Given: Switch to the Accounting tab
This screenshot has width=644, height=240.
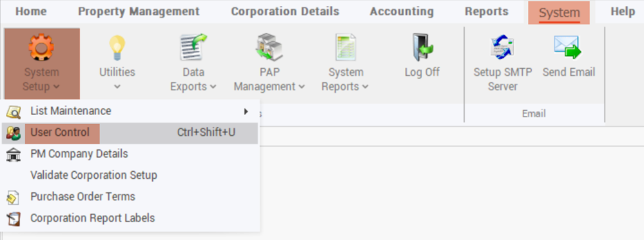Looking at the screenshot, I should coord(402,12).
